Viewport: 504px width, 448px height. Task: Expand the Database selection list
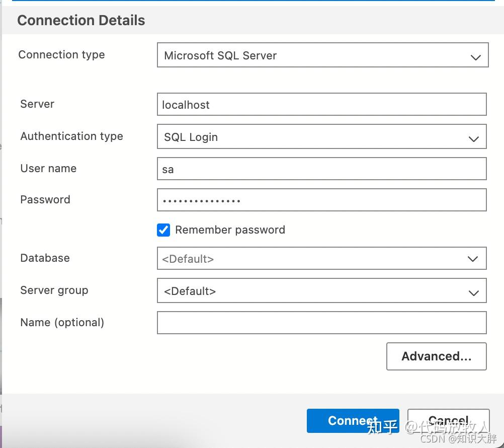[322, 258]
